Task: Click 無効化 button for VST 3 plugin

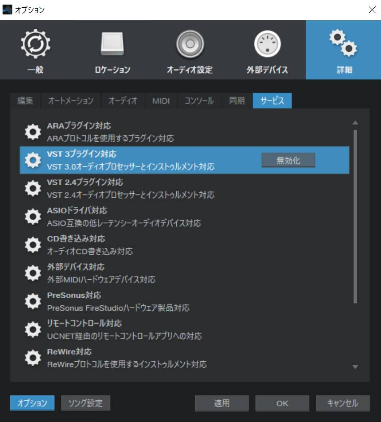Action: point(288,160)
